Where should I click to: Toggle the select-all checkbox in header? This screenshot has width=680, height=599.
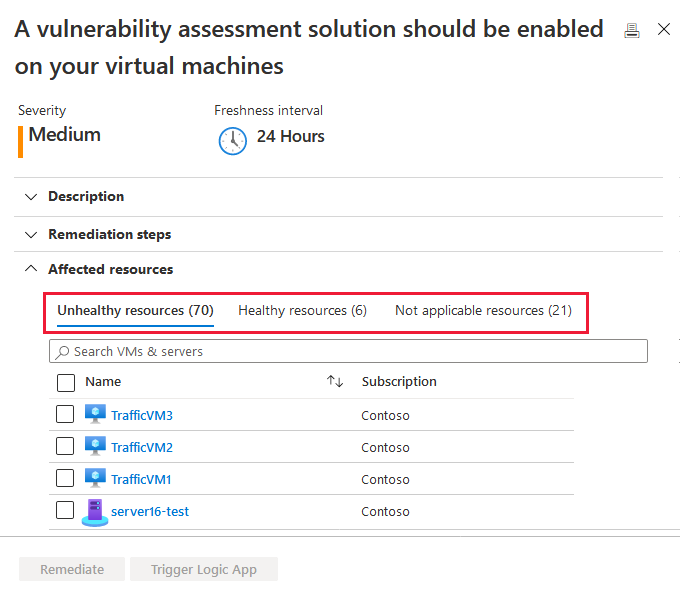coord(66,382)
